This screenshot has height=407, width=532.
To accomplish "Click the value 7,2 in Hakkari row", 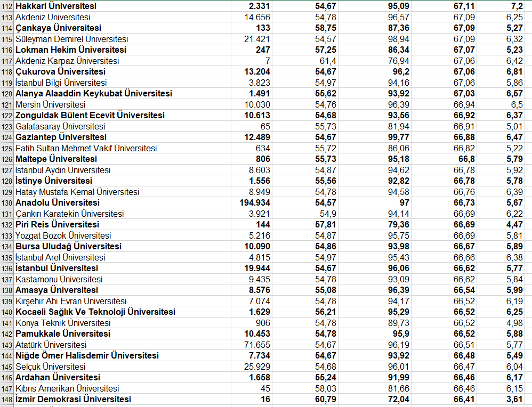I will 517,6.
